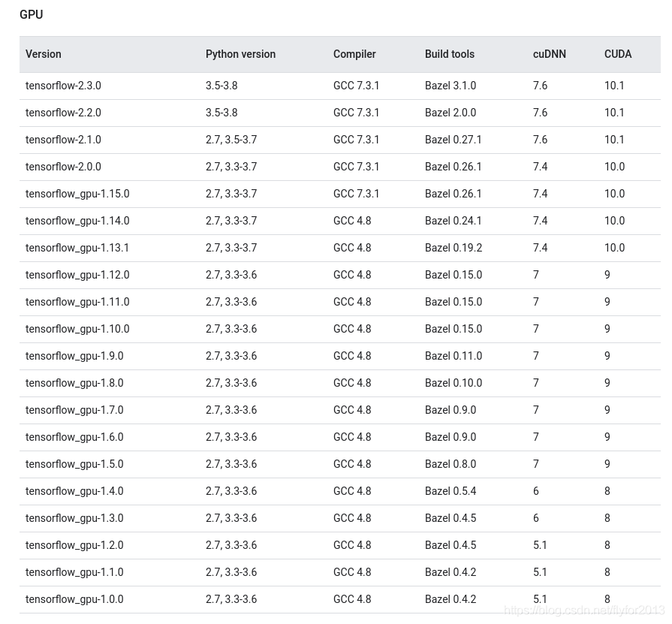Click cuDNN 7.4 in tensorflow_gpu-1.13.1 row

coord(540,248)
